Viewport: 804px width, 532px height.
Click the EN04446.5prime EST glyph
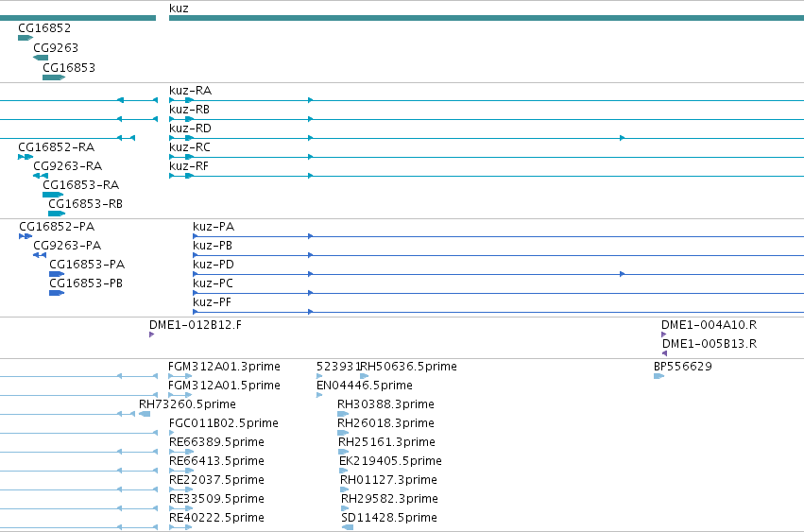319,396
